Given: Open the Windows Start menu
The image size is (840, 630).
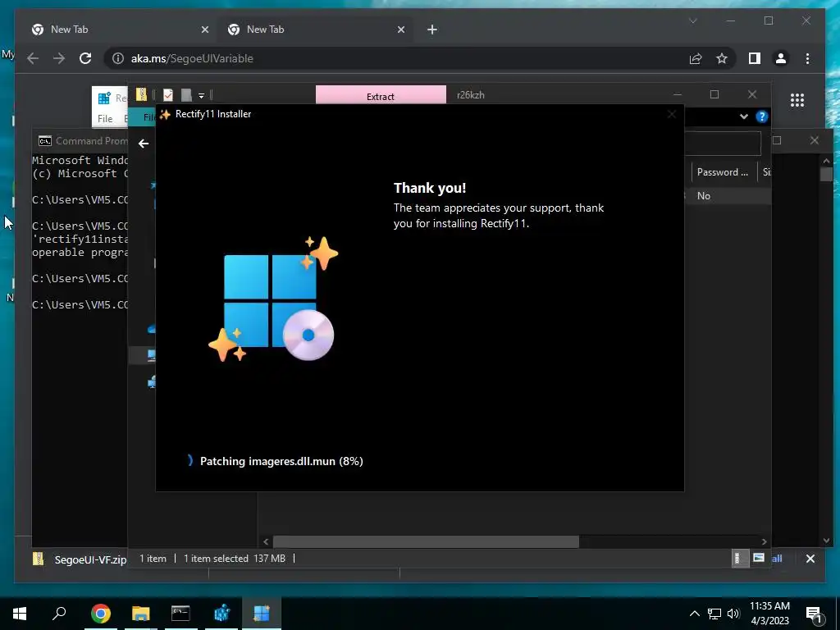Looking at the screenshot, I should [x=20, y=614].
